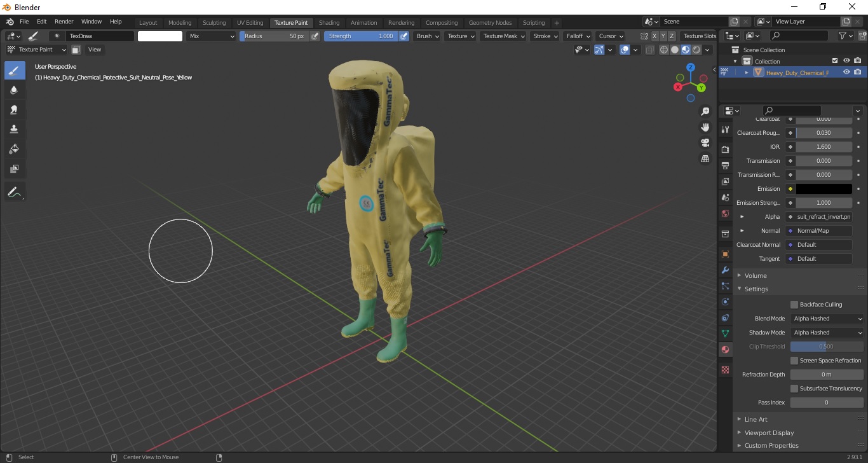Click the white brush color swatch
Viewport: 868px width, 463px height.
click(x=160, y=36)
